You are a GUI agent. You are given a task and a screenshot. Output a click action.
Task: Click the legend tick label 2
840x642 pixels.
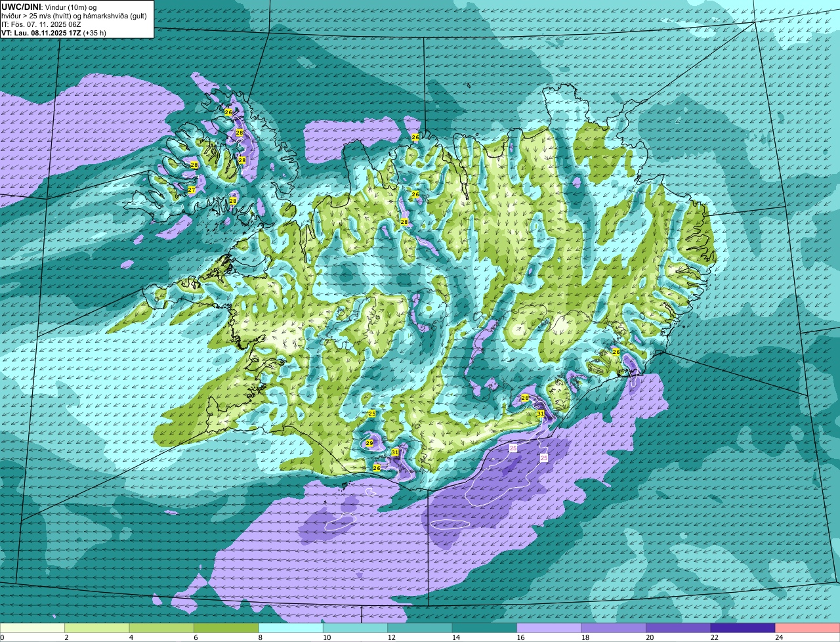66,637
